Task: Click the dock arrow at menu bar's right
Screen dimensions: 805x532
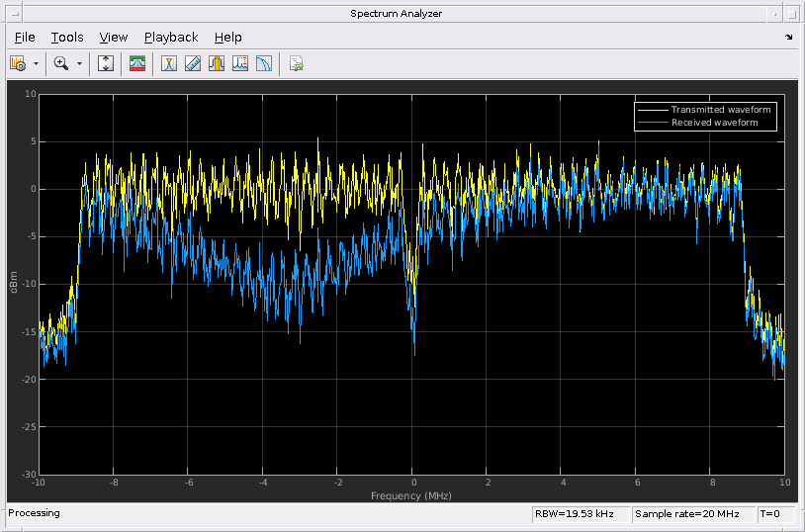Action: tap(789, 38)
